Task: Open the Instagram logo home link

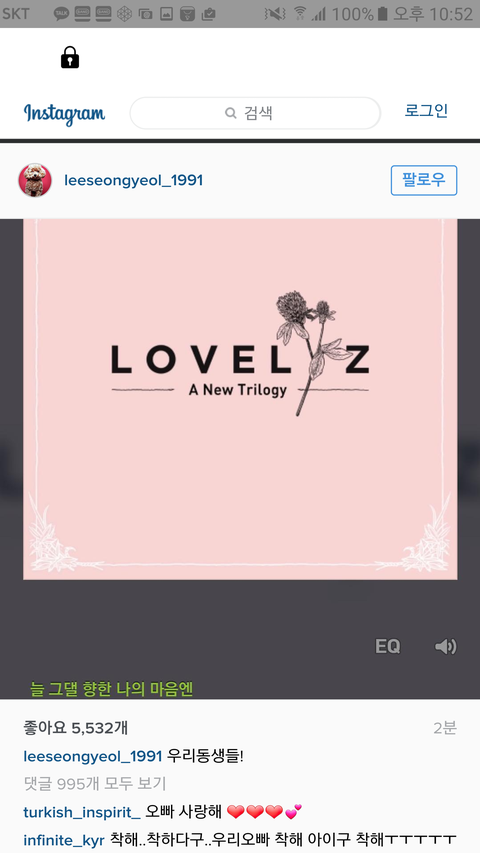Action: 64,114
